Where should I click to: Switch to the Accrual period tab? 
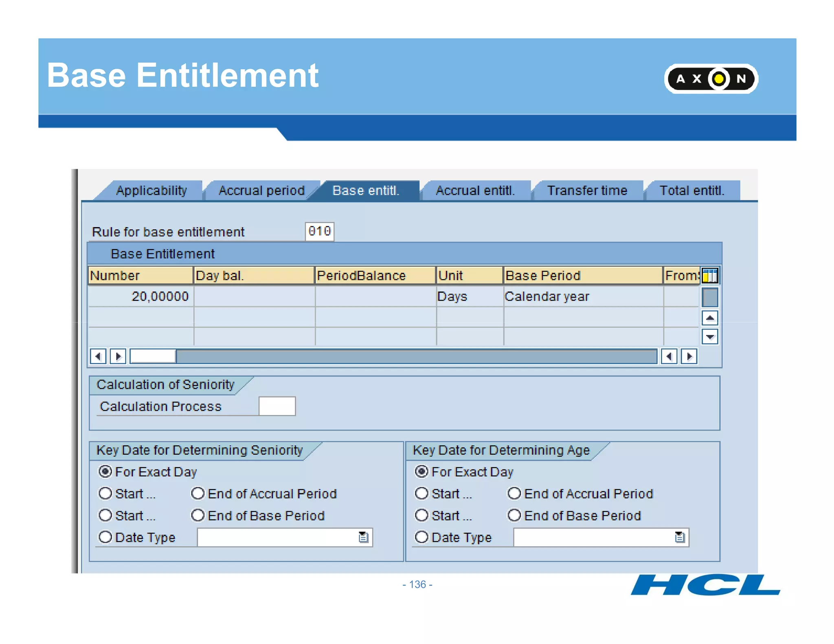point(261,191)
